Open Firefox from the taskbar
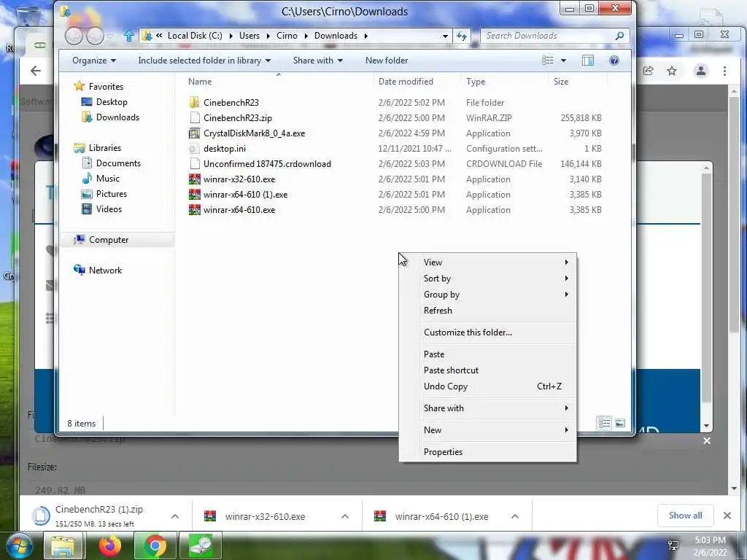Viewport: 747px width, 560px height. (110, 545)
